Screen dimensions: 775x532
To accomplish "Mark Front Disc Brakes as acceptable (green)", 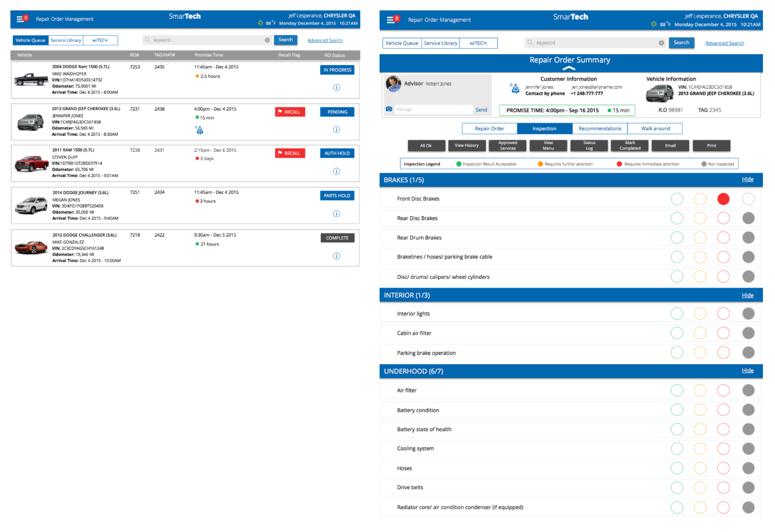I will [677, 199].
